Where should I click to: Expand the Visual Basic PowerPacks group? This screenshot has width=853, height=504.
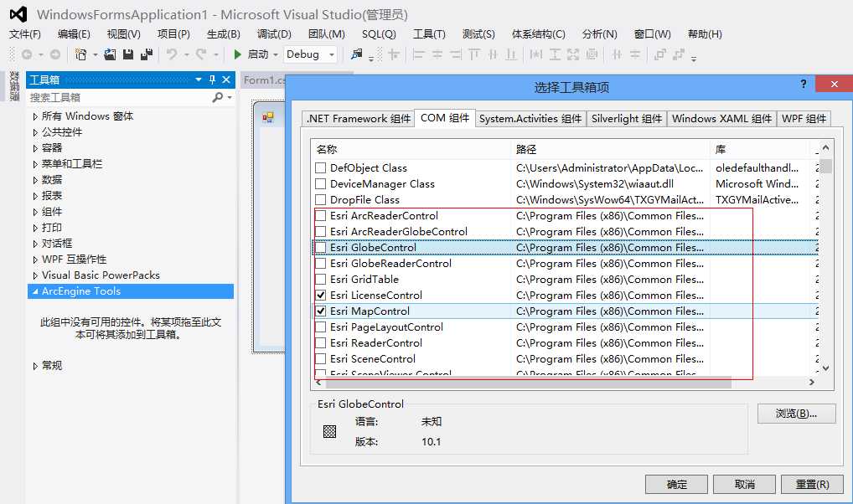tap(35, 275)
